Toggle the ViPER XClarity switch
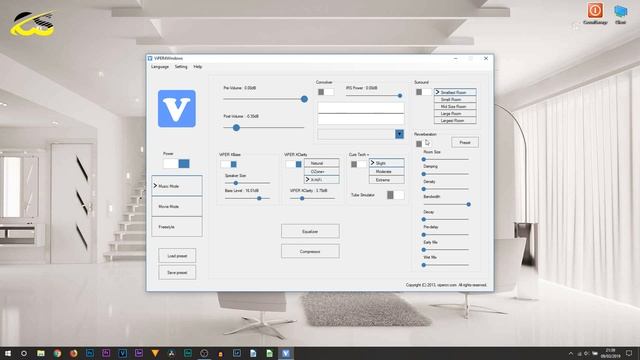Viewport: 640px width, 360px height. (x=293, y=164)
